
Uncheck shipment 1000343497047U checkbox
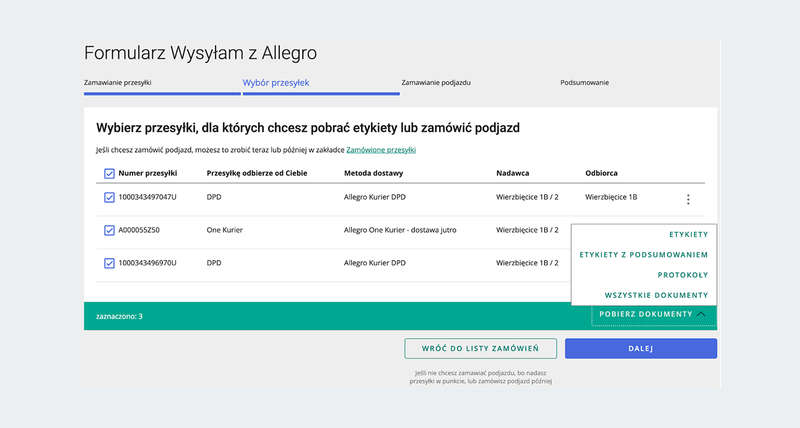(109, 197)
